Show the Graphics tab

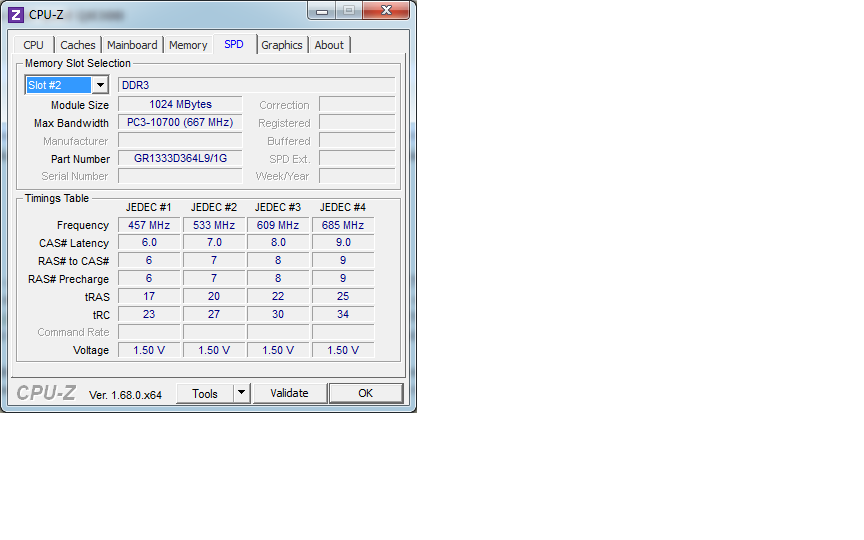(282, 45)
